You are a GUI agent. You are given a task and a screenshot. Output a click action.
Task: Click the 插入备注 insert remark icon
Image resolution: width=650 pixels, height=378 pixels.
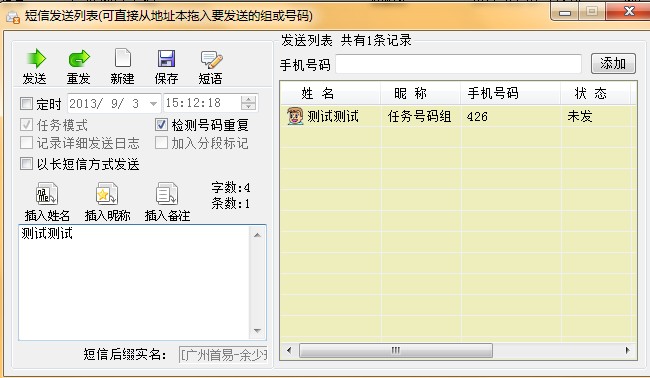coord(167,194)
